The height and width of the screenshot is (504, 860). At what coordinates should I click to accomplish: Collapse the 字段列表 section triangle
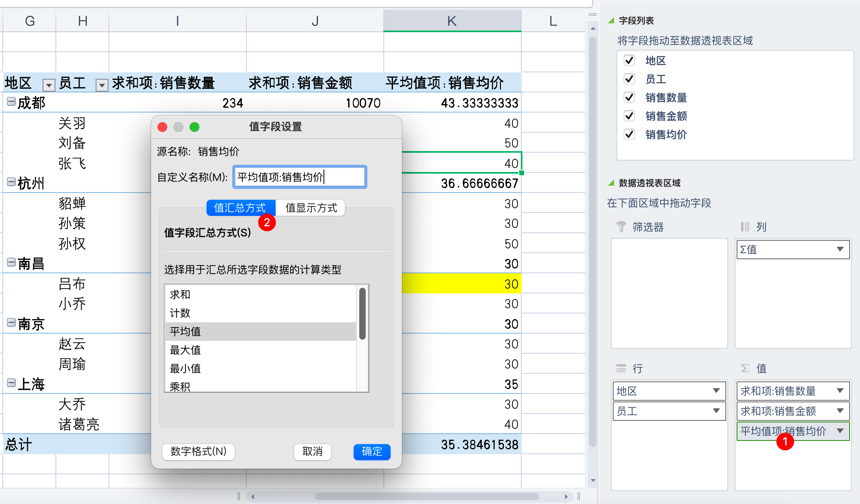pyautogui.click(x=611, y=20)
